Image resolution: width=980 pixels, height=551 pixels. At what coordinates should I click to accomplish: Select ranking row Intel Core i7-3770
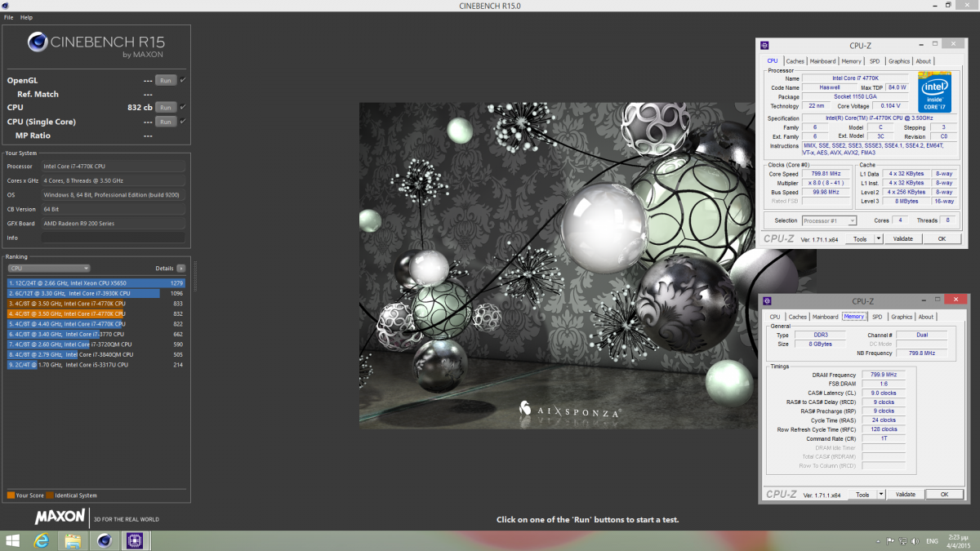click(96, 334)
